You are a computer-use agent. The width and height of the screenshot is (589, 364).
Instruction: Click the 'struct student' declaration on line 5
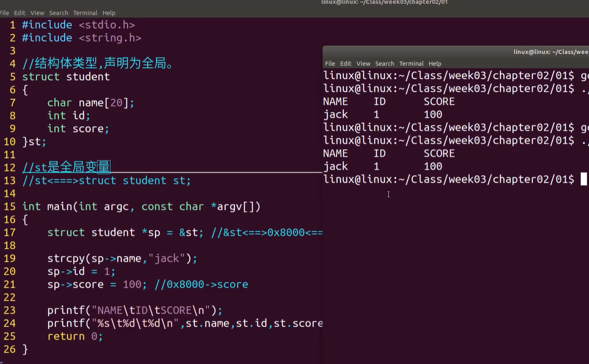coord(66,77)
